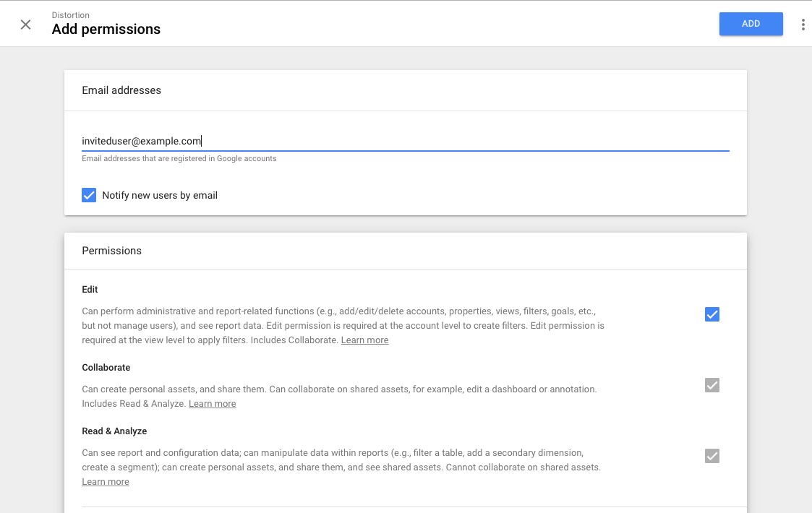Click the Distortion account name above title
Screen dimensions: 812x513
click(71, 14)
